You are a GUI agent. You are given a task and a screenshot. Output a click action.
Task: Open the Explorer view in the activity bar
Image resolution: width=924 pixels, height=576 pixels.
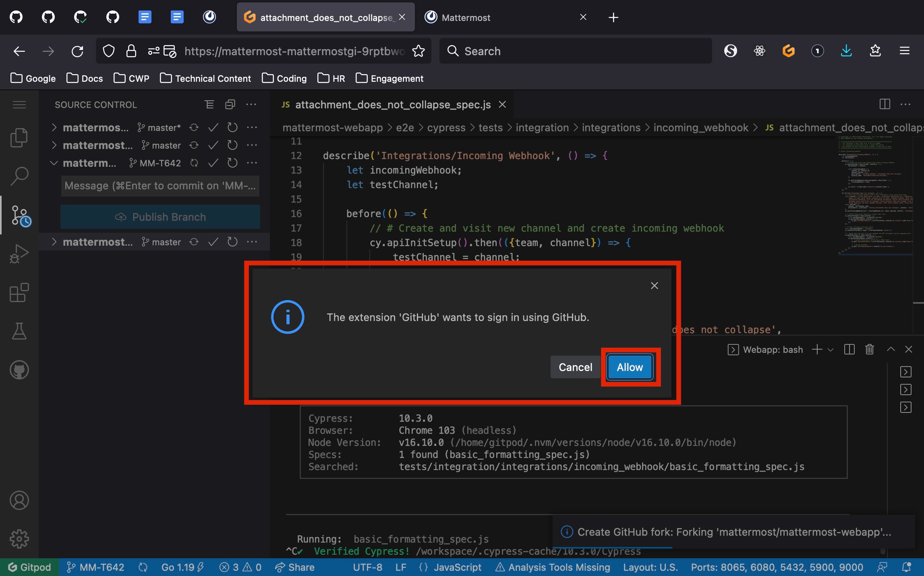(19, 138)
